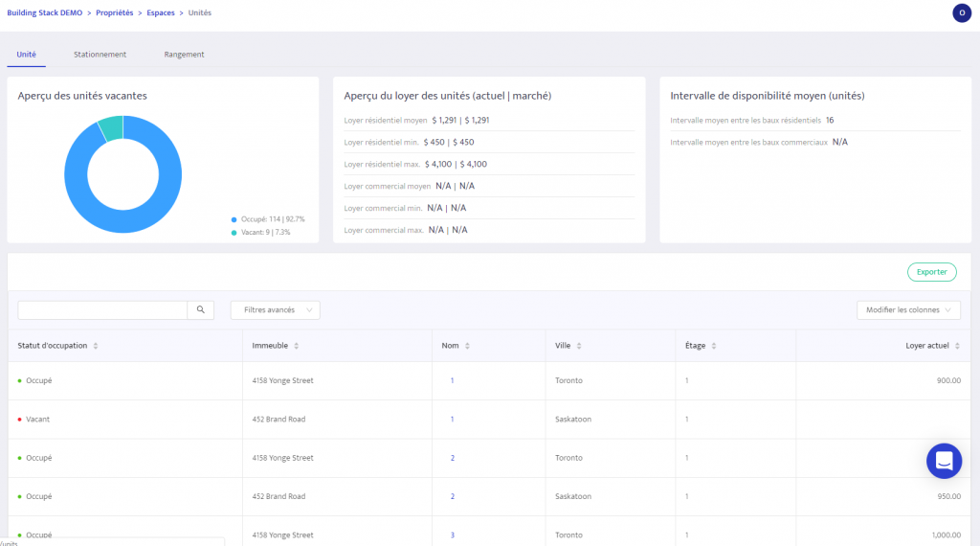Image resolution: width=980 pixels, height=546 pixels.
Task: Open unit 2 of 4158 Yonge Street
Action: pyautogui.click(x=453, y=458)
